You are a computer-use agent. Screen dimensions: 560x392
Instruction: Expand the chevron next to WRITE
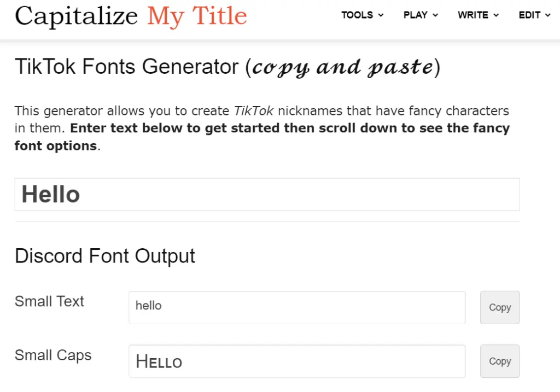[x=496, y=16]
